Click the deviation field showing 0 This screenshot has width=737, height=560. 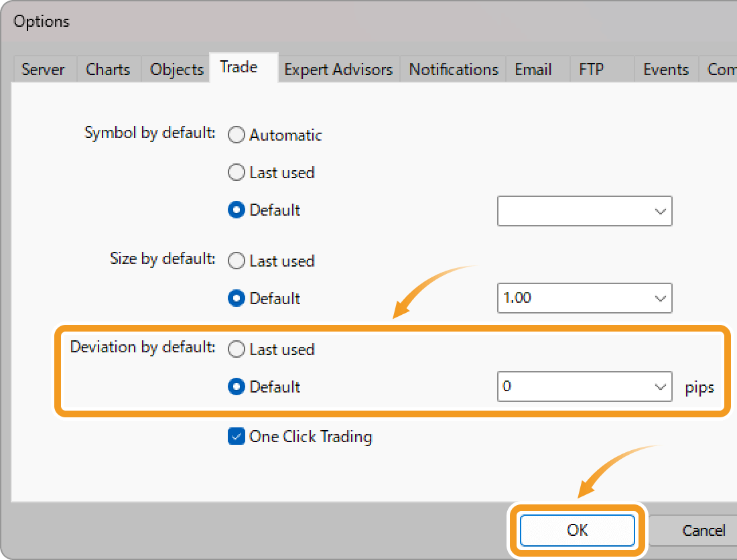[x=585, y=387]
